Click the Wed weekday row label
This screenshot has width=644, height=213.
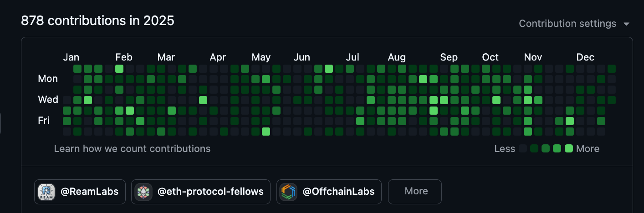tap(48, 100)
